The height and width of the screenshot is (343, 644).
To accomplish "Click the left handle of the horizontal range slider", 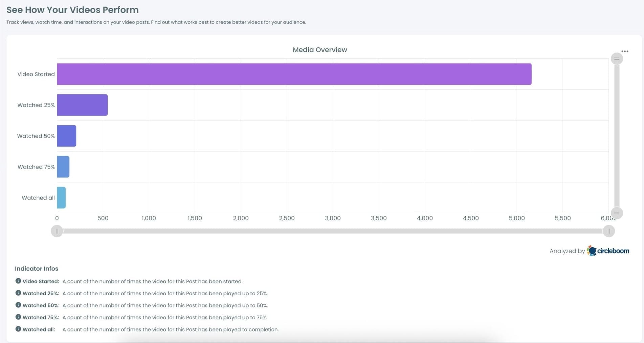I will point(57,231).
